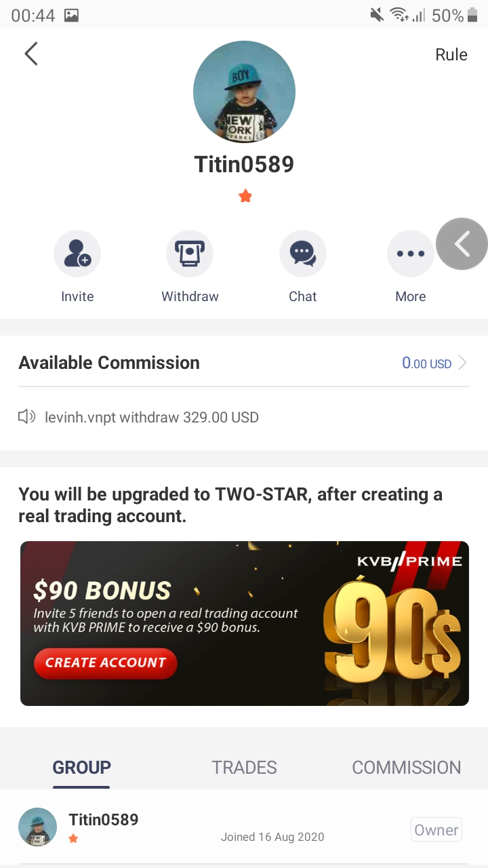Expand the gray floating side arrow
Screen dimensions: 488x868
pos(462,244)
